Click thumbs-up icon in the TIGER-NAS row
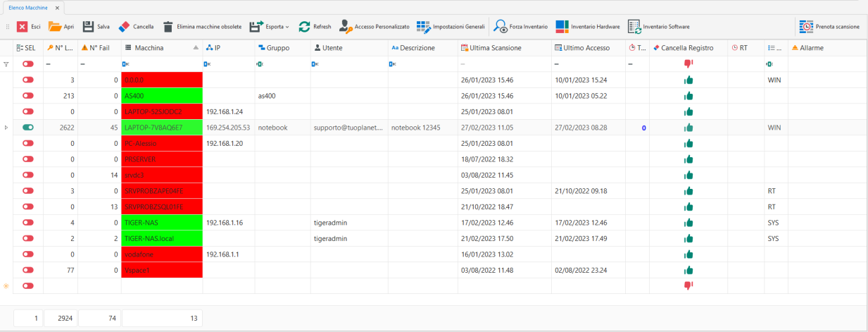 (688, 223)
